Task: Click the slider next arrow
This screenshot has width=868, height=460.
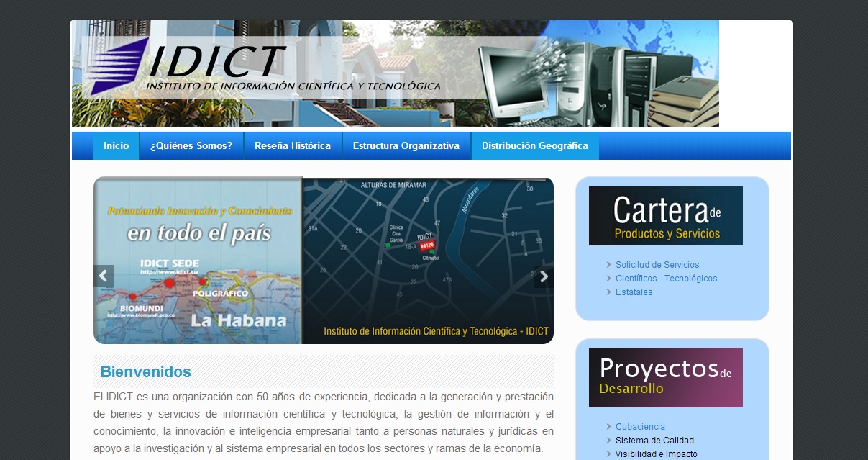Action: [544, 276]
